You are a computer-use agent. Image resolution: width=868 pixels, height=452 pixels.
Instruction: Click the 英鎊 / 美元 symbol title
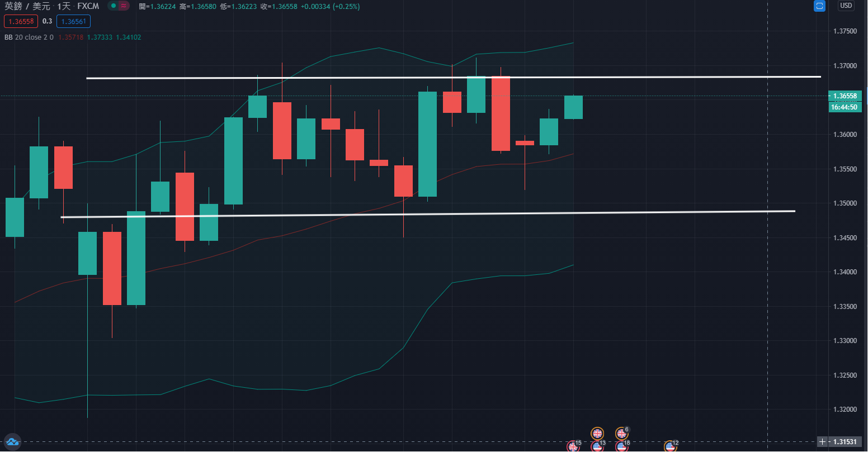pos(26,7)
